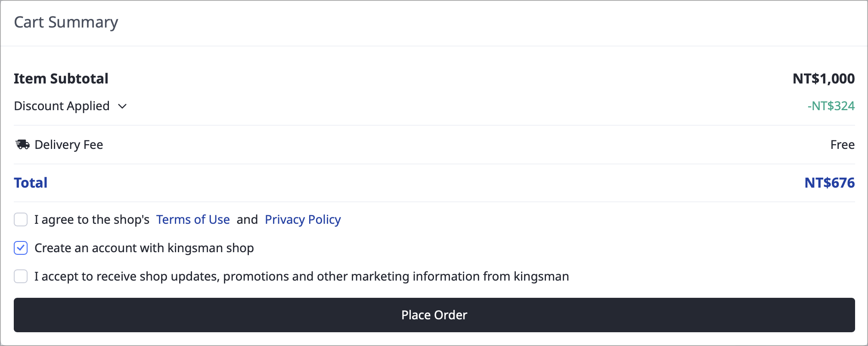The width and height of the screenshot is (868, 346).
Task: Click the Item Subtotal label
Action: tap(61, 79)
